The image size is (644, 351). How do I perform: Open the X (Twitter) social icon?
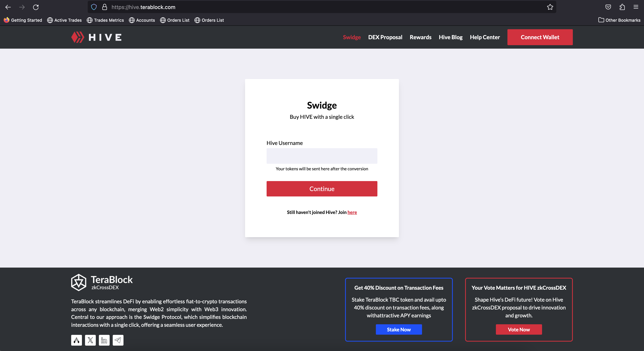point(90,340)
